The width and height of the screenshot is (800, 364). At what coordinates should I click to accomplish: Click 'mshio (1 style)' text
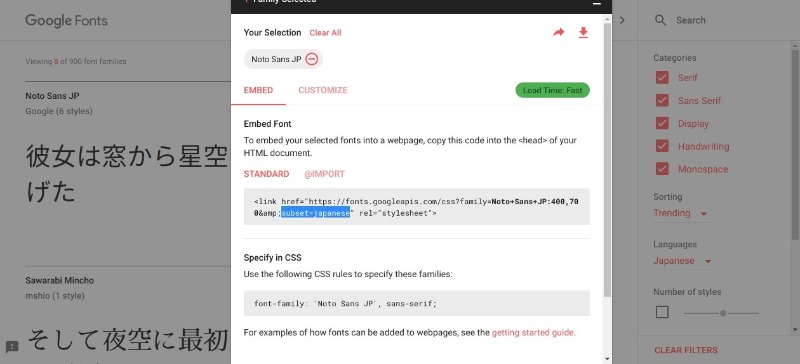point(55,296)
